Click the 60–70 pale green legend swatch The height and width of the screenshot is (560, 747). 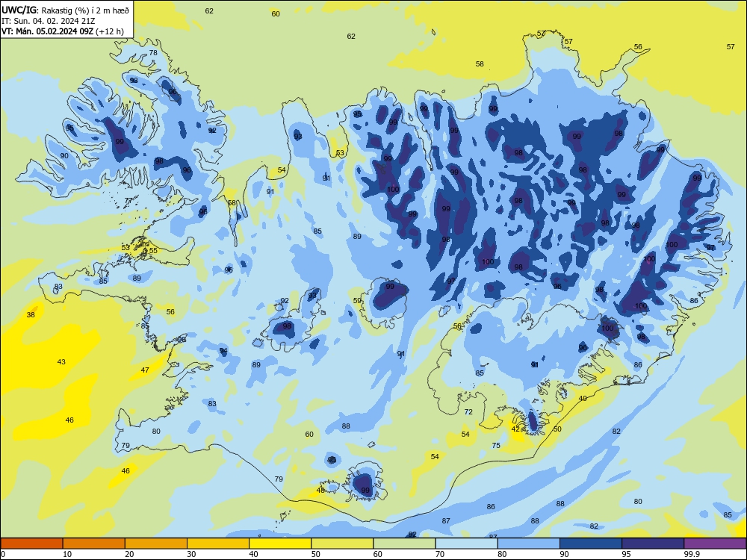[404, 544]
